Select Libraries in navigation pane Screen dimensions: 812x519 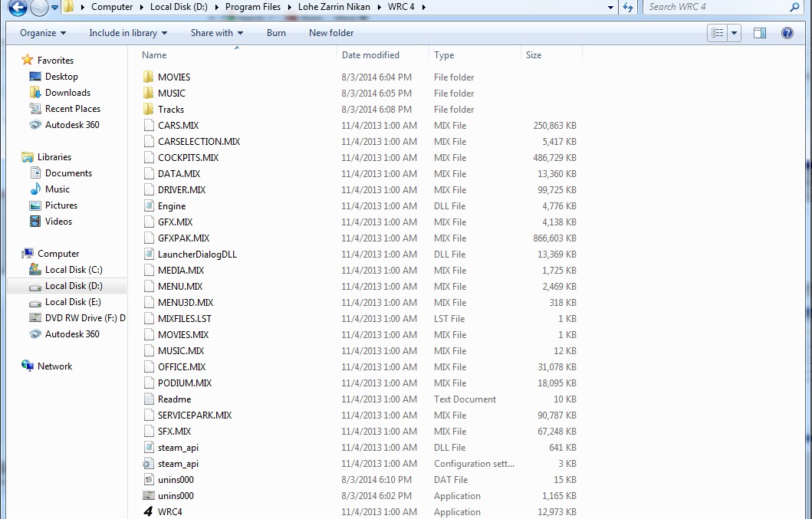[x=54, y=156]
